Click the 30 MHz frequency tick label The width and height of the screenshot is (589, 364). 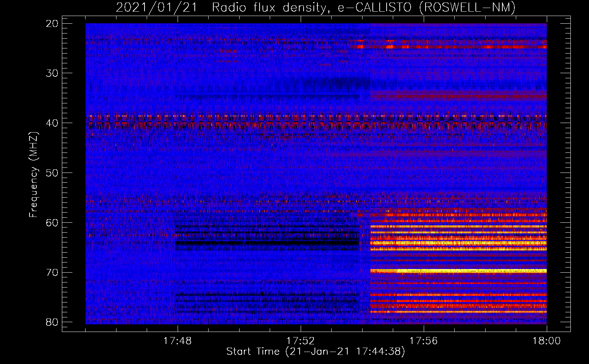(52, 73)
